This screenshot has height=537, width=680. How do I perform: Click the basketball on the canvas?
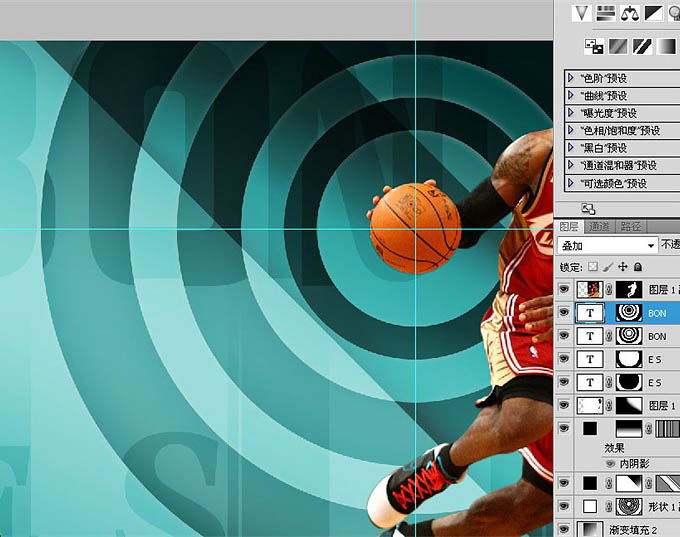tap(415, 229)
